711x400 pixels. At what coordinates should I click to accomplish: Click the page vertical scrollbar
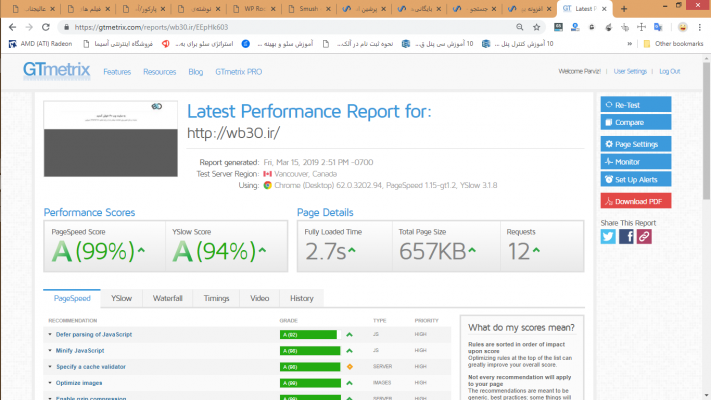coord(706,131)
